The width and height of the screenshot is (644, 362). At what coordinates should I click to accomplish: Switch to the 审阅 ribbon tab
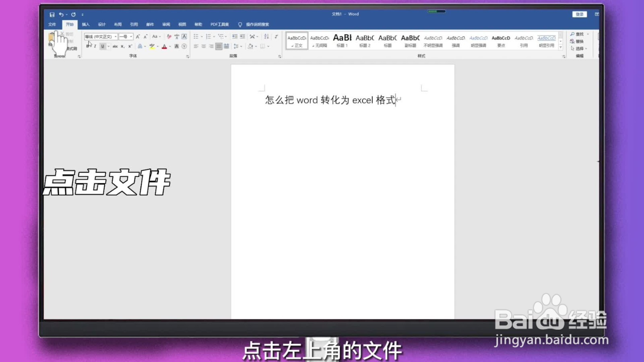tap(166, 25)
